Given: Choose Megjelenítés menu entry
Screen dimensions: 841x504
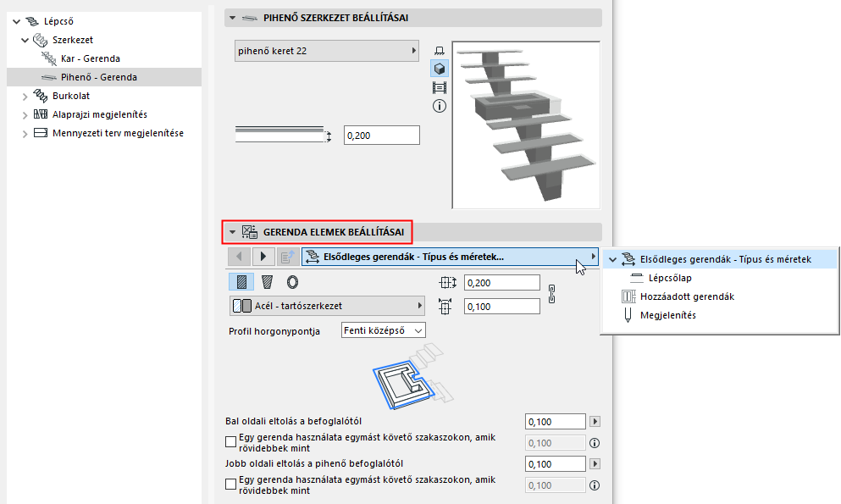Looking at the screenshot, I should pos(667,315).
